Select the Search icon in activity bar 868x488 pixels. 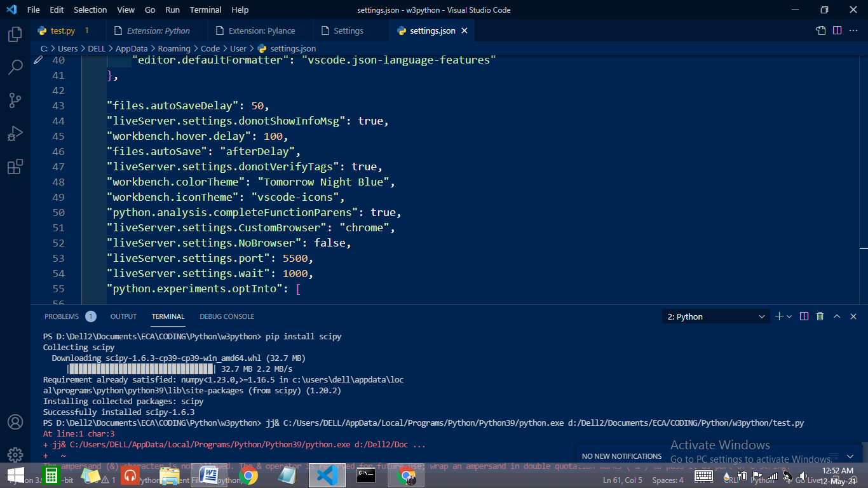(15, 67)
